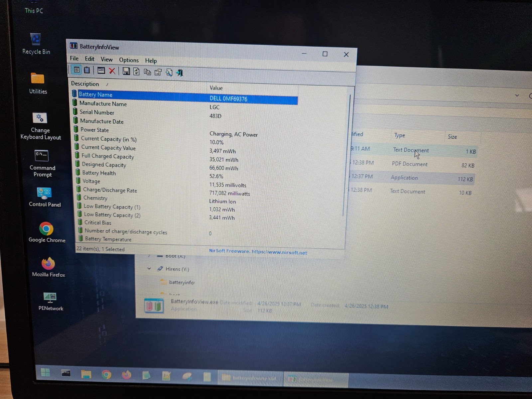Screen dimensions: 532x399
Task: Click the Lithium Ion chemistry value
Action: pyautogui.click(x=222, y=201)
